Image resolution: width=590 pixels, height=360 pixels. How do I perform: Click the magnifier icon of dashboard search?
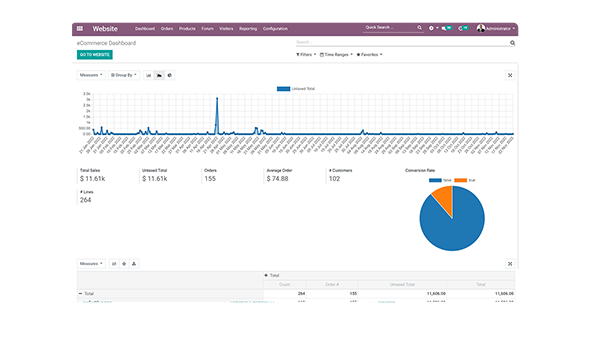pyautogui.click(x=512, y=43)
